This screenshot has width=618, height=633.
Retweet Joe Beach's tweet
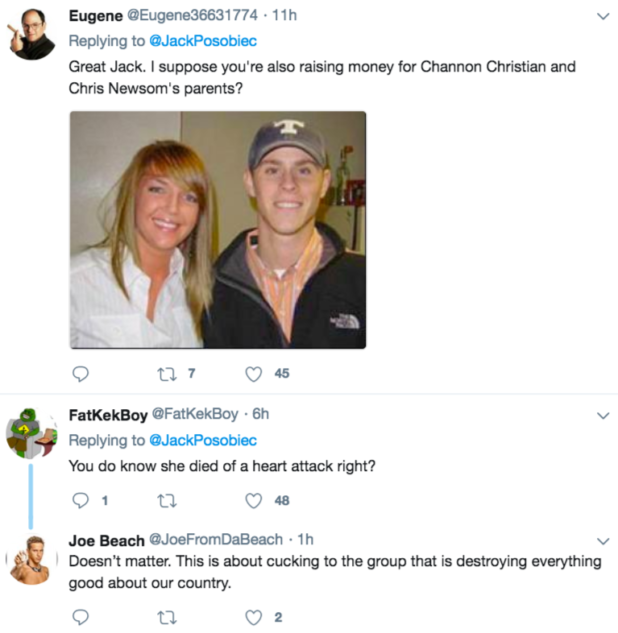167,617
